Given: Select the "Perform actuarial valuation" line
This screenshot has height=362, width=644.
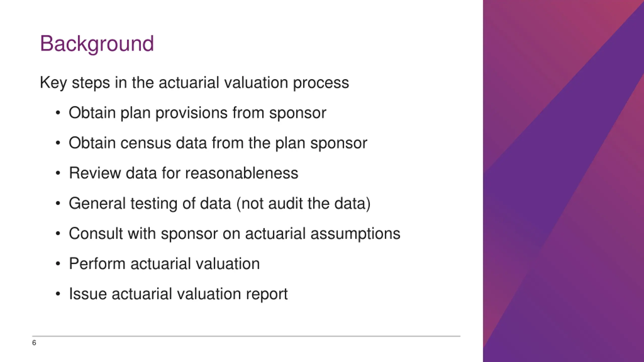Looking at the screenshot, I should pyautogui.click(x=164, y=263).
